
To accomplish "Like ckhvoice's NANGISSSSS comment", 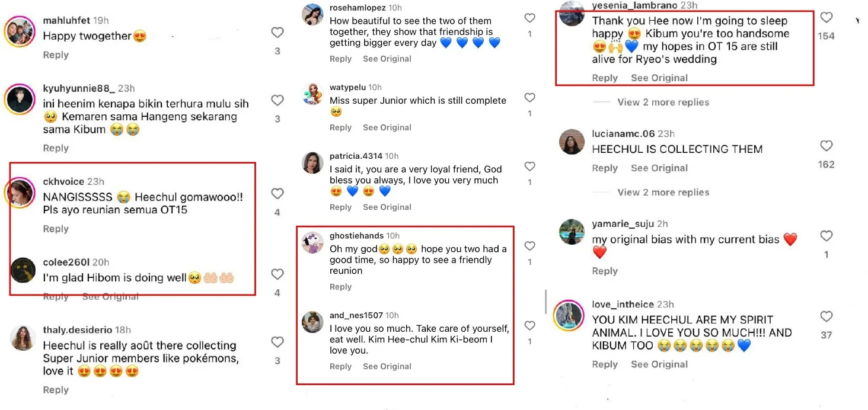I will pyautogui.click(x=277, y=194).
